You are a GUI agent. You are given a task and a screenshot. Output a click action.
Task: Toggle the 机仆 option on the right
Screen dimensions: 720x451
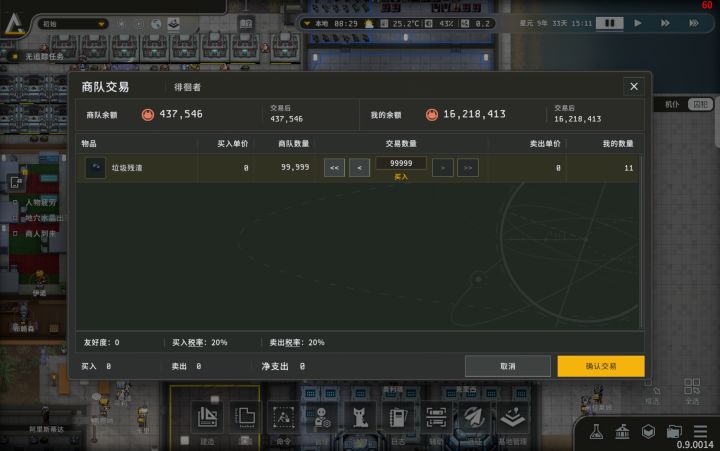672,104
